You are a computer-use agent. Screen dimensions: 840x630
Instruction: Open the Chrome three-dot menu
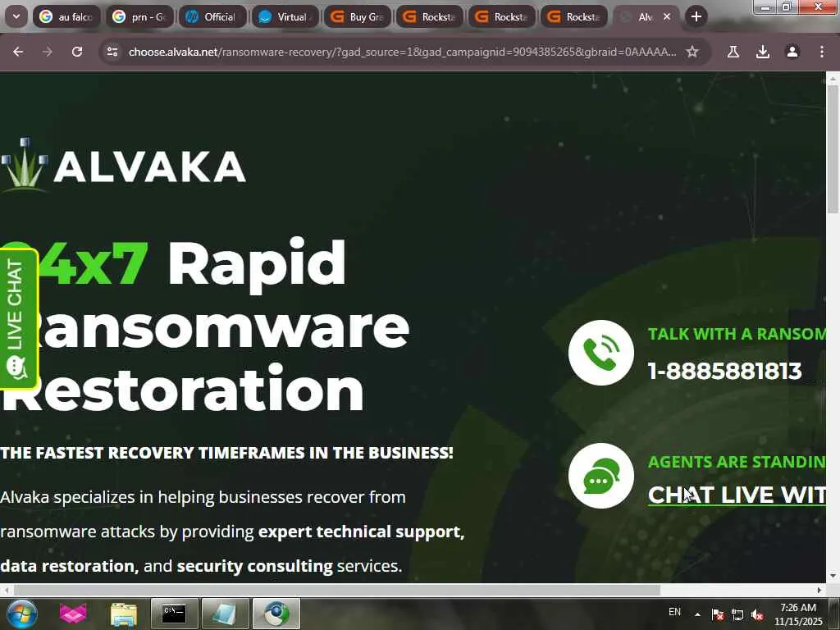click(822, 52)
